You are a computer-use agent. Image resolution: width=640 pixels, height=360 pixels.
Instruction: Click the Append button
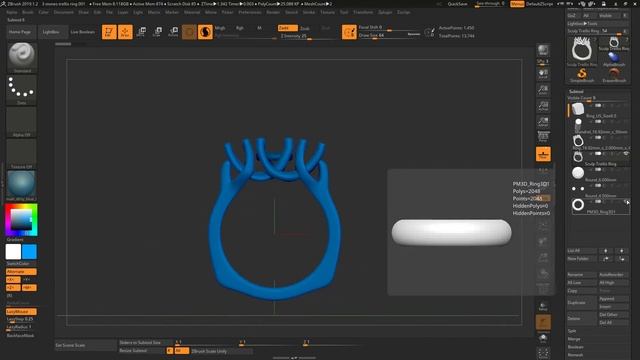[613, 299]
